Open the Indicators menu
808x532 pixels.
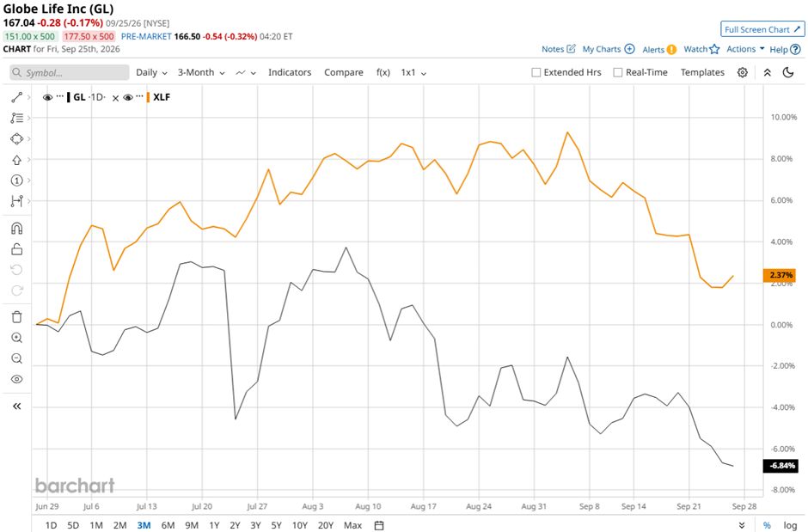[x=290, y=72]
